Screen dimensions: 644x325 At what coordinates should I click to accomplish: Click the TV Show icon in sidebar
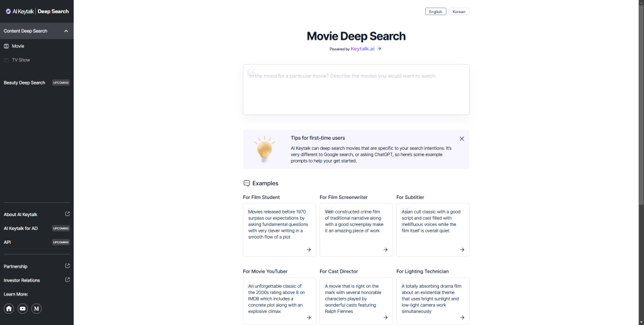pos(6,60)
